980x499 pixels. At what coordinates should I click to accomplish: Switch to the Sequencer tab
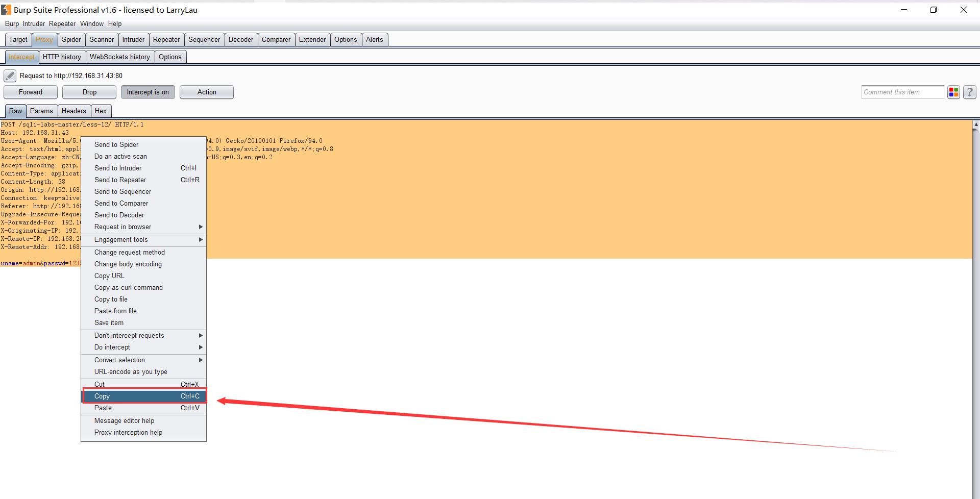click(x=204, y=40)
